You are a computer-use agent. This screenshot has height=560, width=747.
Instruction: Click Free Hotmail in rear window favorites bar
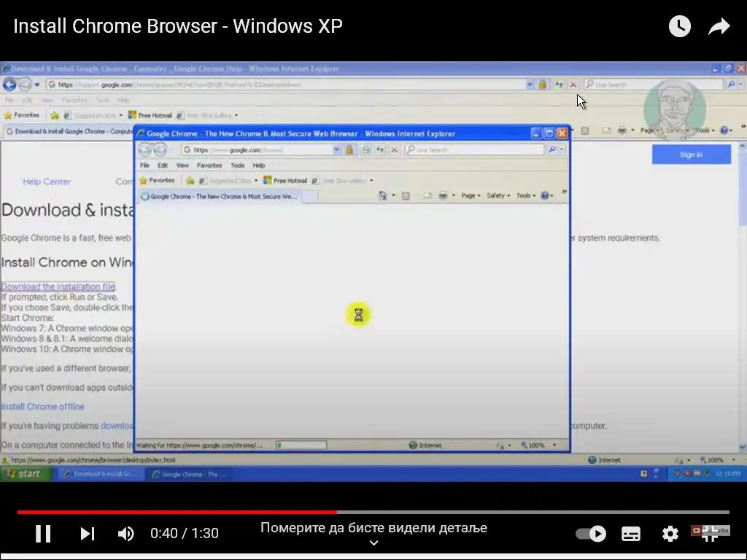coord(150,115)
